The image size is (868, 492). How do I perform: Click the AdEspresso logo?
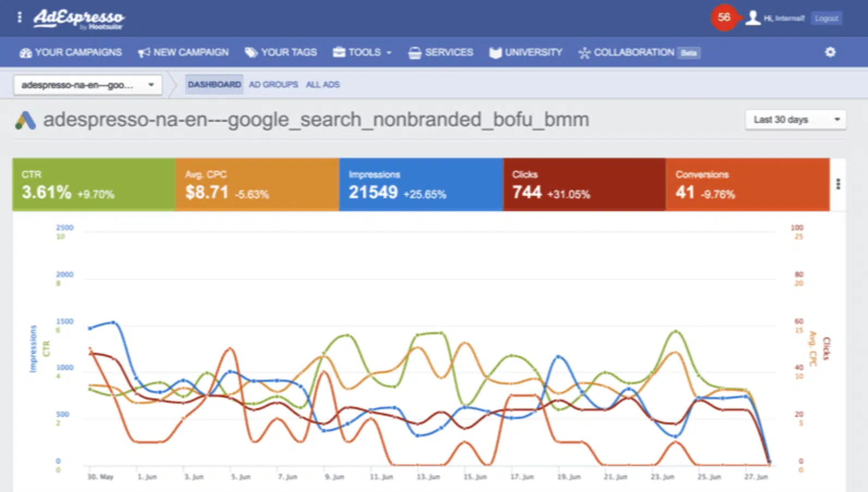click(79, 19)
